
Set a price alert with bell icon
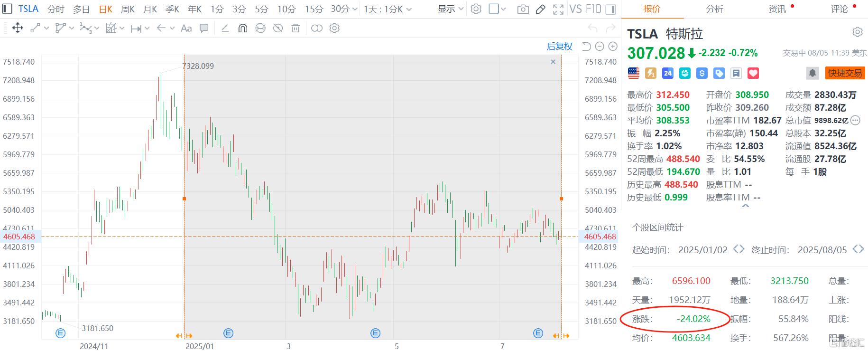click(813, 73)
